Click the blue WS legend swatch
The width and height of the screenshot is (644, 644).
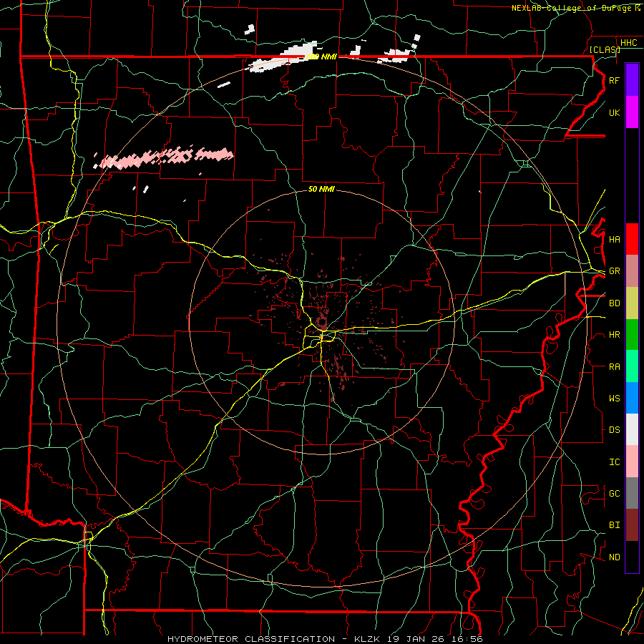click(632, 398)
